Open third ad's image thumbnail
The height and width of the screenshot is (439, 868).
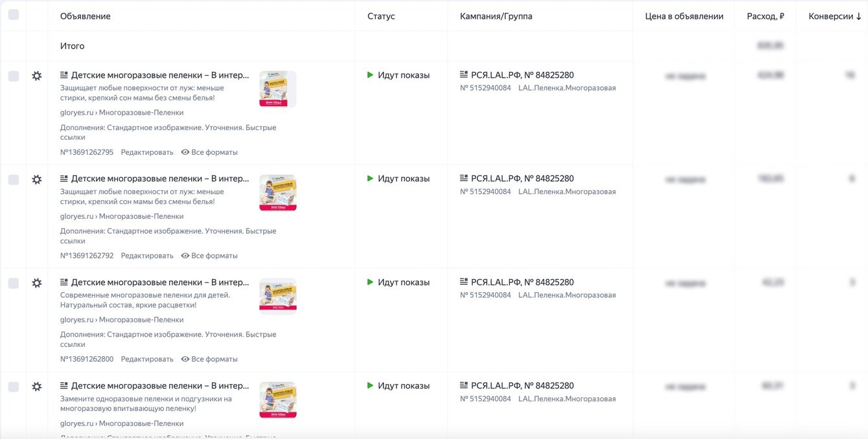(278, 297)
